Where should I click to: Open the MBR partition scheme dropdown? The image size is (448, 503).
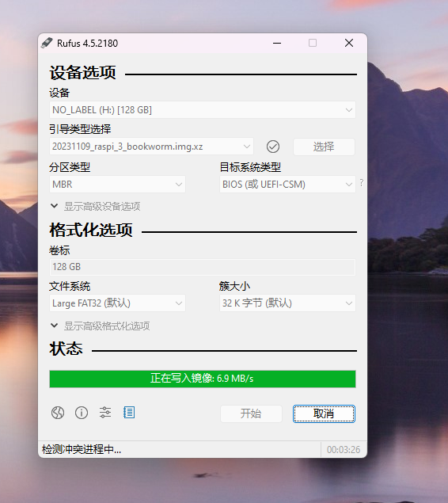[117, 185]
